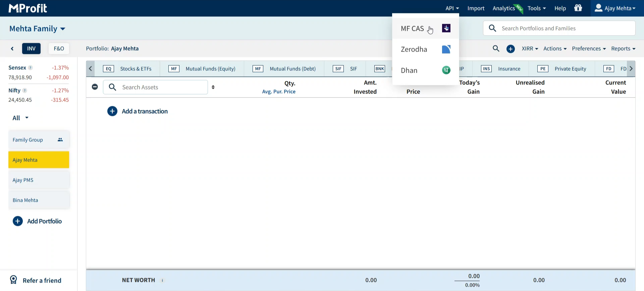Click the Add a transaction plus icon

click(112, 111)
